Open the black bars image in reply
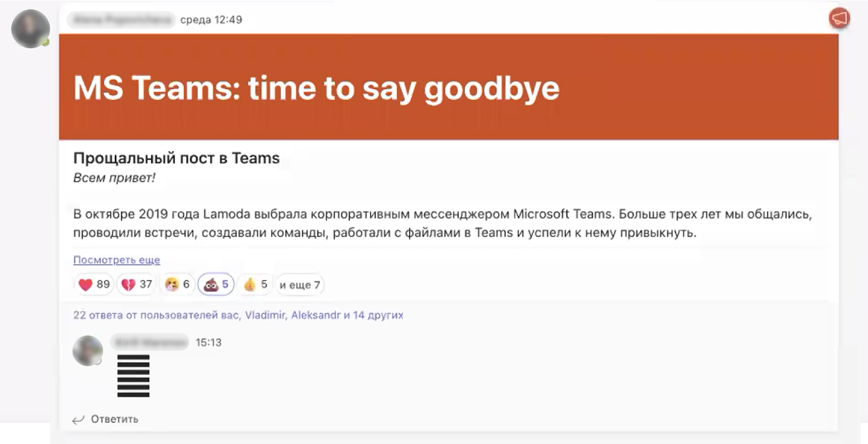The width and height of the screenshot is (868, 444). [x=133, y=376]
